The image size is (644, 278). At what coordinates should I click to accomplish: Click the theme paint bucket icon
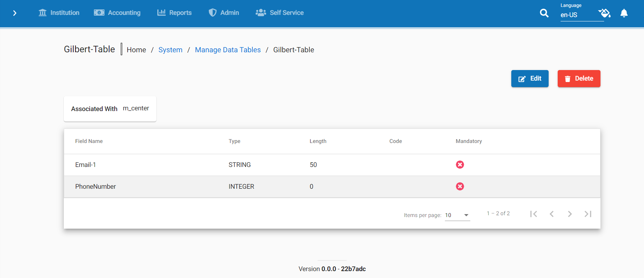click(604, 13)
